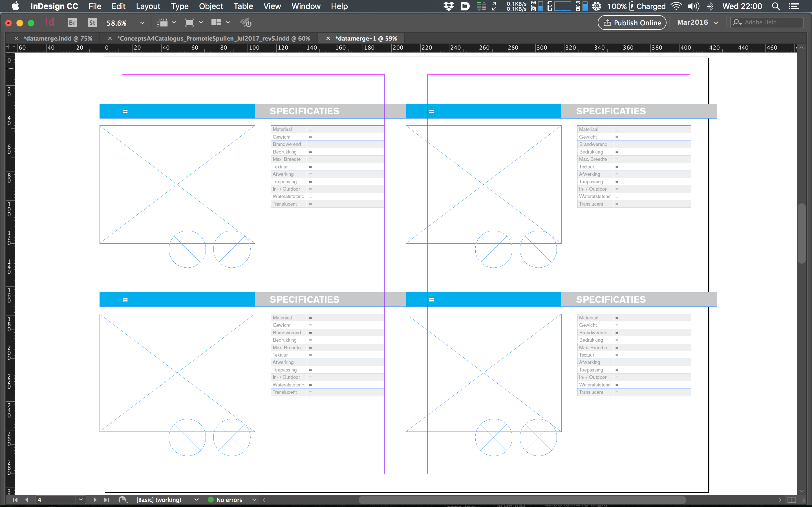Select the frame fitting icon in toolbar
The width and height of the screenshot is (812, 507).
pos(189,22)
